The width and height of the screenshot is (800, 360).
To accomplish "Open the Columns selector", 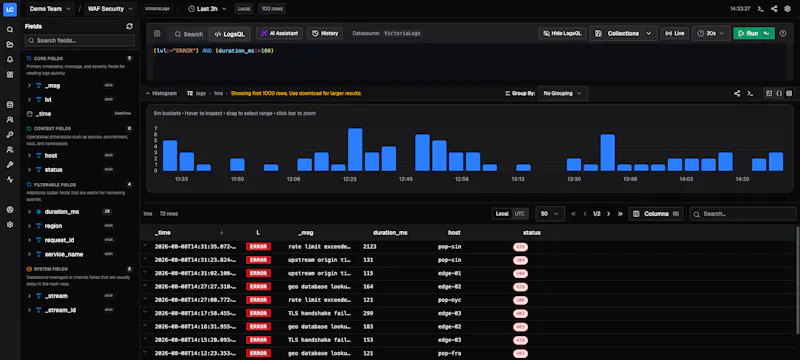I will 656,214.
